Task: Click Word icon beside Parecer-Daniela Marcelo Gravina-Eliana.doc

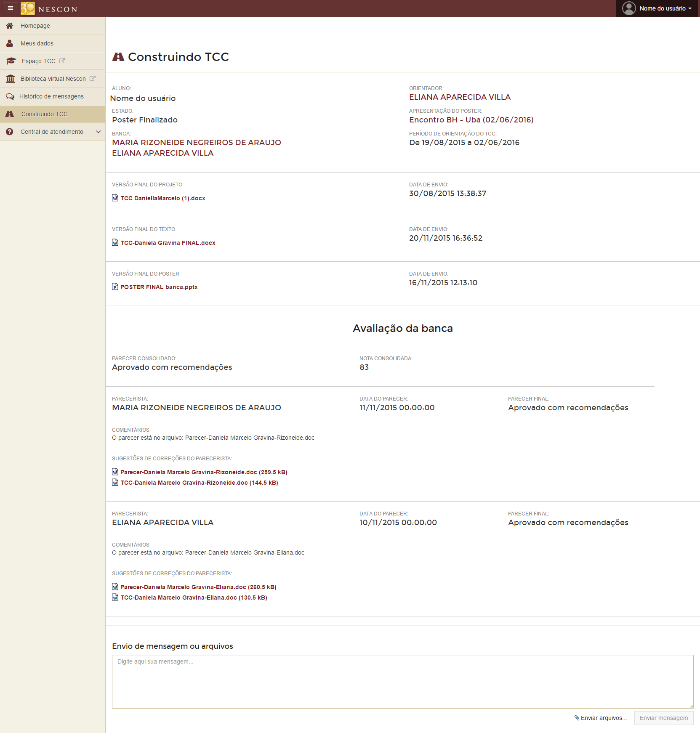Action: tap(115, 587)
